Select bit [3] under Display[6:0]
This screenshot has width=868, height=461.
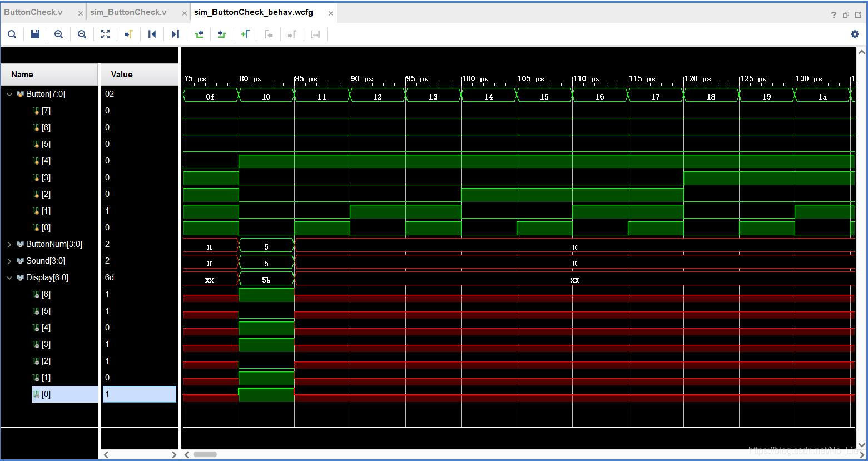pyautogui.click(x=46, y=344)
